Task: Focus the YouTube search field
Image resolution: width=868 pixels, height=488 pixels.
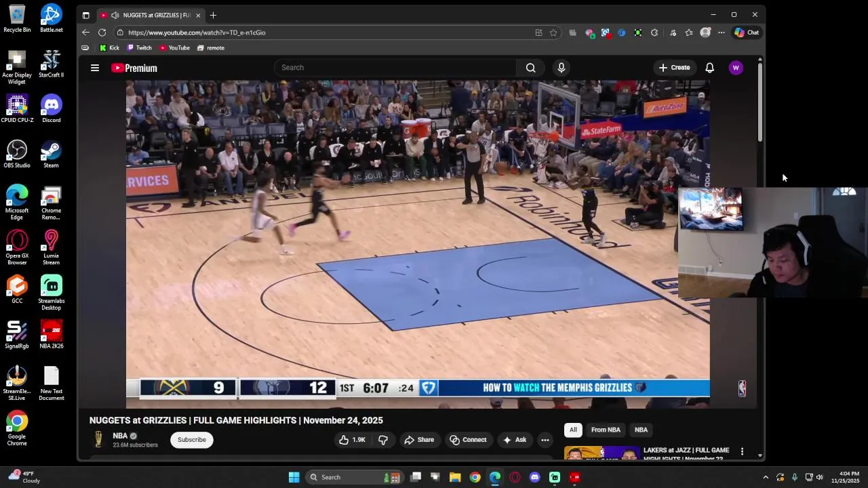Action: click(395, 68)
